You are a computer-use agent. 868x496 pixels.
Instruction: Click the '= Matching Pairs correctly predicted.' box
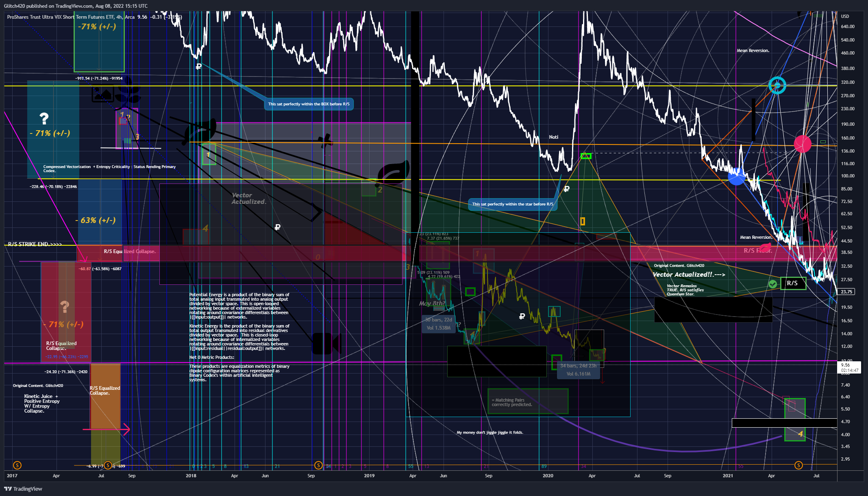[x=528, y=402]
